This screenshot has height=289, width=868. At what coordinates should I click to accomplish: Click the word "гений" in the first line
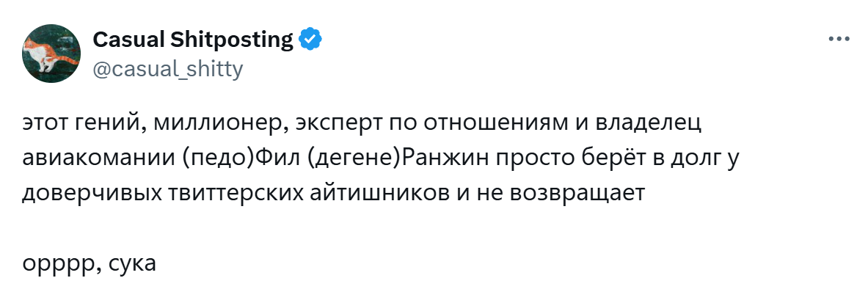point(109,124)
